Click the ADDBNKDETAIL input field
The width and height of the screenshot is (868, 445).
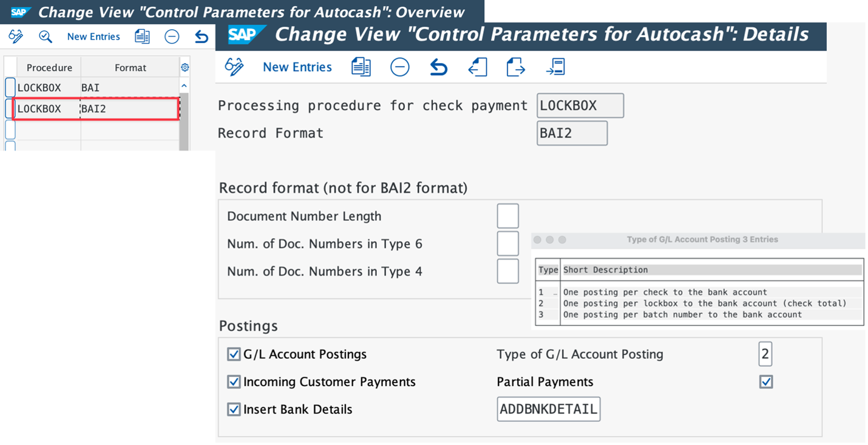548,409
